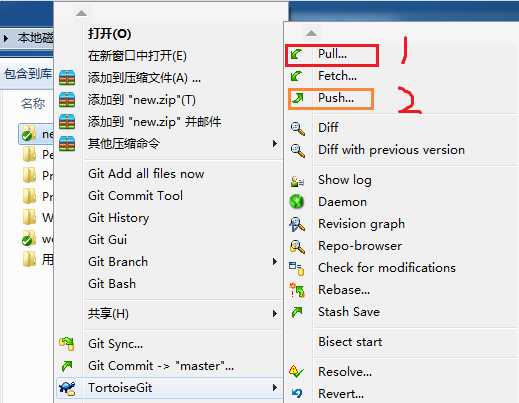Click the Diff magnifier icon
Viewport: 519px width, 403px height.
click(x=297, y=129)
